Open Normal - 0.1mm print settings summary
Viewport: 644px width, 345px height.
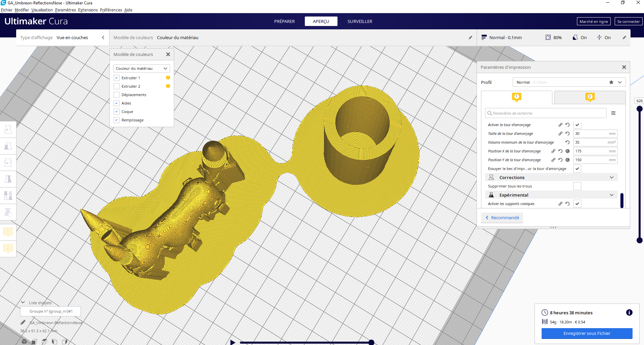[554, 37]
